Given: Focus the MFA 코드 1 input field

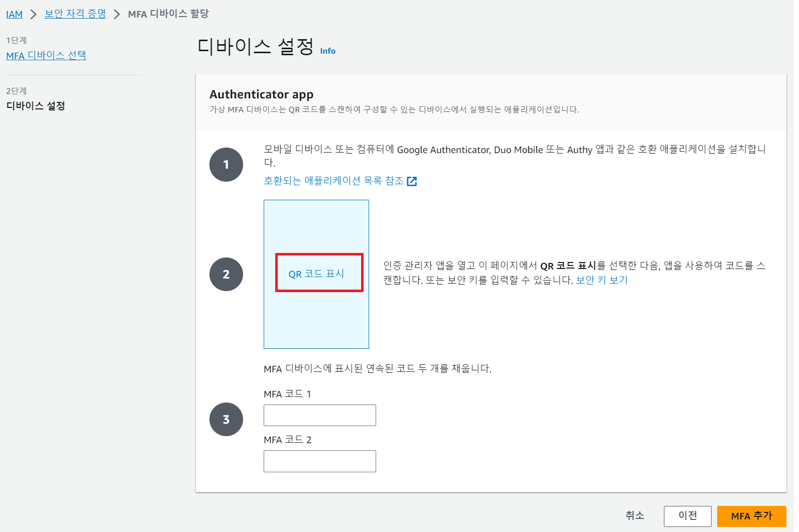Looking at the screenshot, I should [x=320, y=416].
